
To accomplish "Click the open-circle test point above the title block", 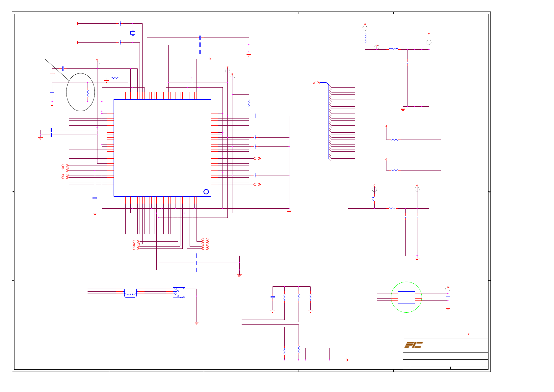I will pyautogui.click(x=468, y=334).
